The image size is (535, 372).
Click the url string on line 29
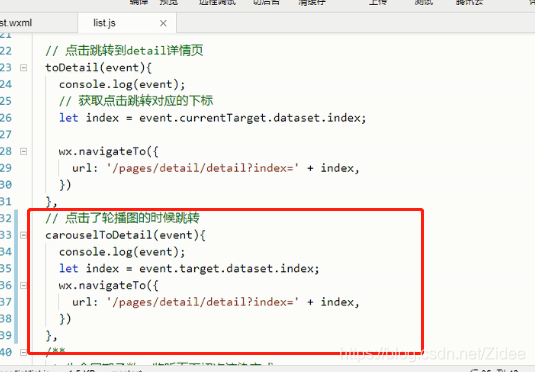point(203,168)
